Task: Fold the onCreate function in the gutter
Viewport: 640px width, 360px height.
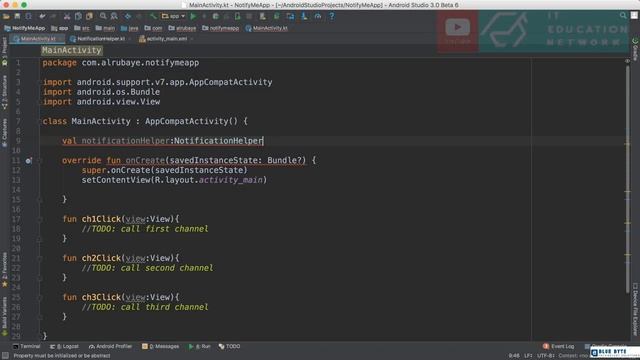Action: (x=40, y=161)
